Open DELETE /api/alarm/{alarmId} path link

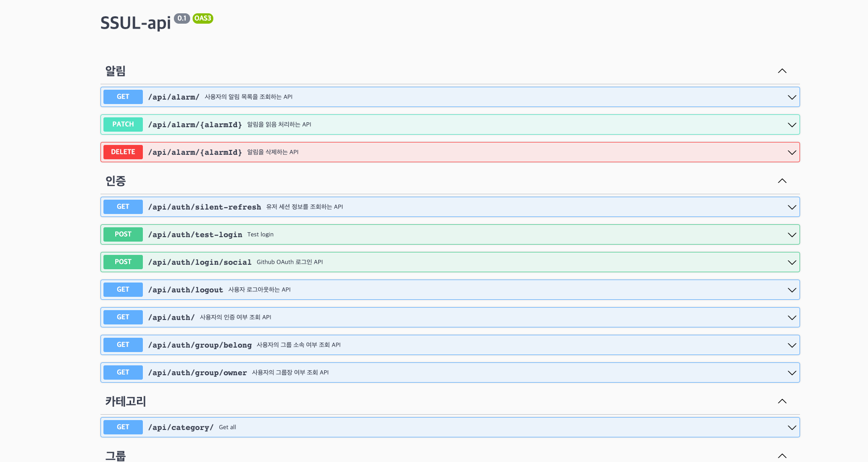[x=195, y=152]
